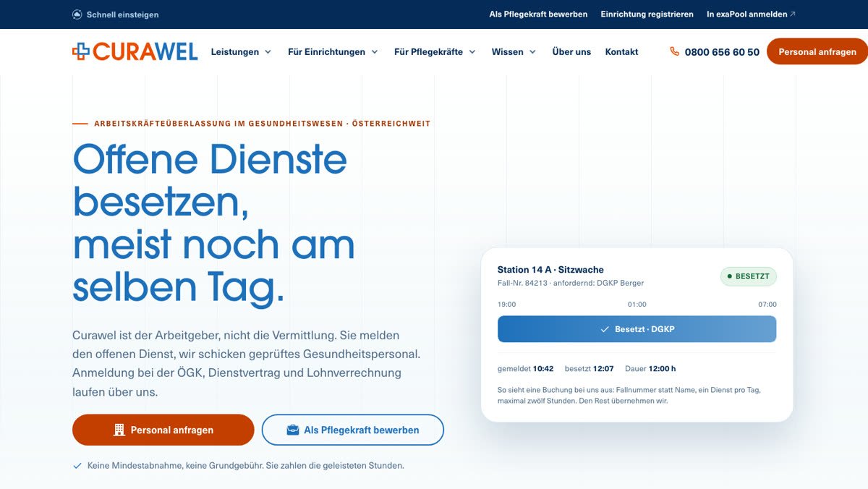
Task: Click the Fall-Nr. 84213 line
Action: point(571,283)
